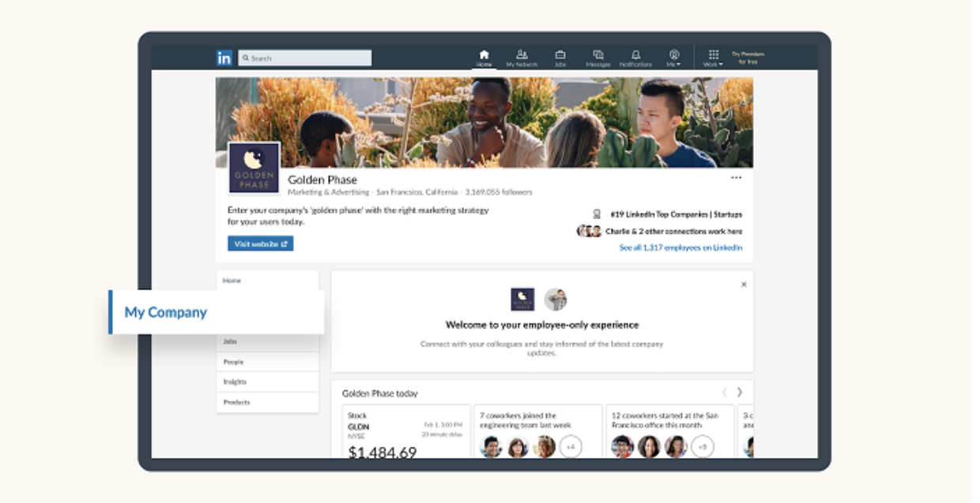Expand the Work apps grid dropdown

(x=714, y=59)
